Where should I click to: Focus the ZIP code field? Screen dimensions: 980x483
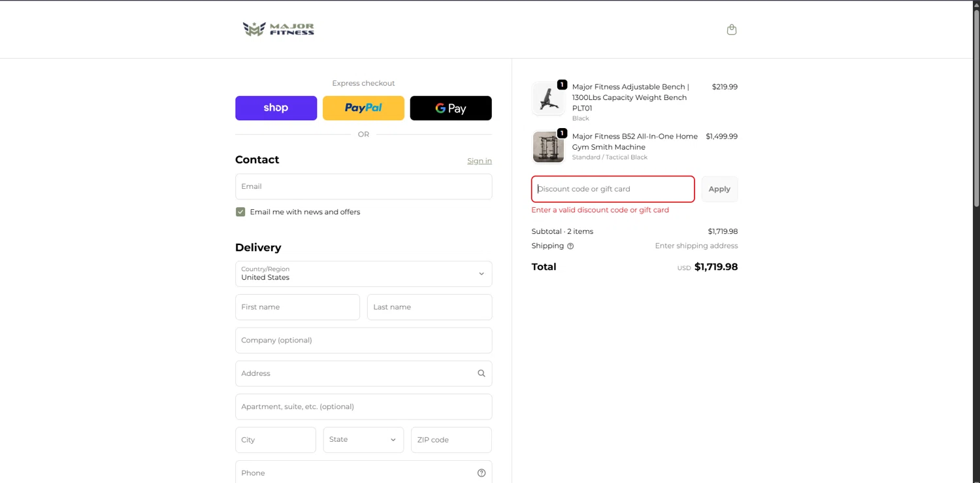click(451, 440)
